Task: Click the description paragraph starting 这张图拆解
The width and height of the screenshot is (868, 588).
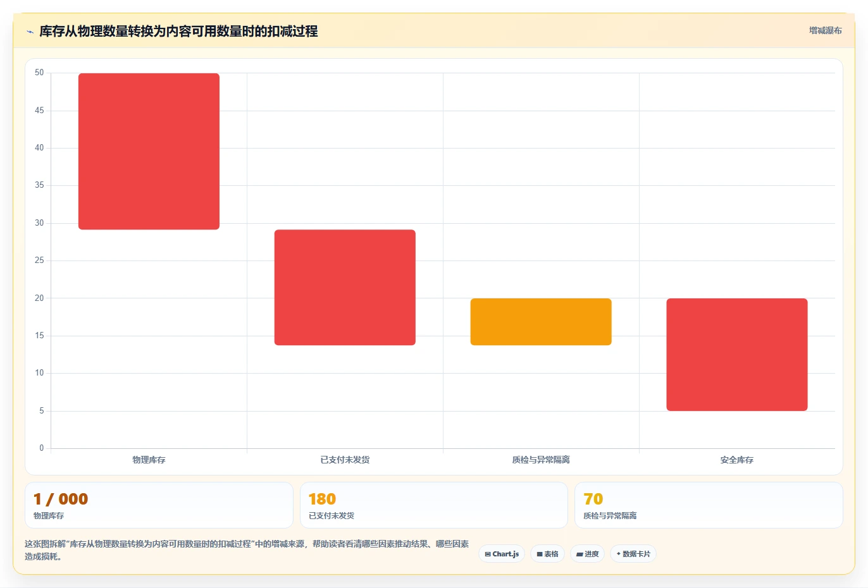Action: [x=247, y=550]
